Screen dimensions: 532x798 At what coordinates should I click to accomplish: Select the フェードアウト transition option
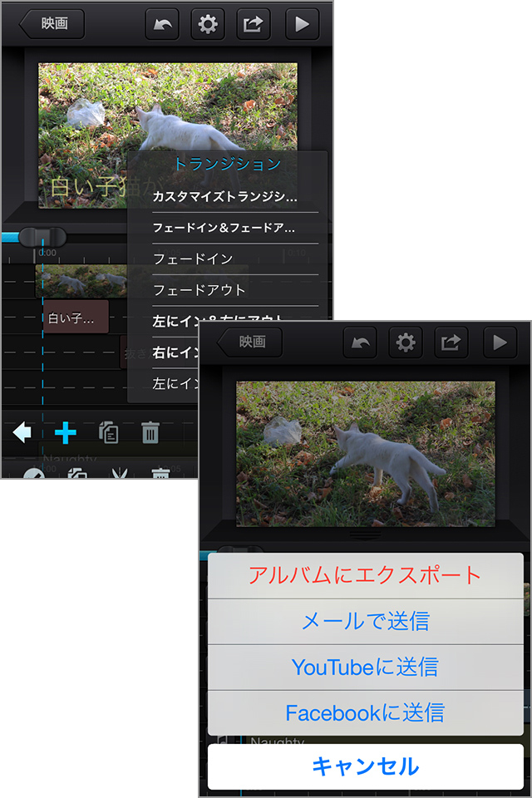(x=199, y=290)
